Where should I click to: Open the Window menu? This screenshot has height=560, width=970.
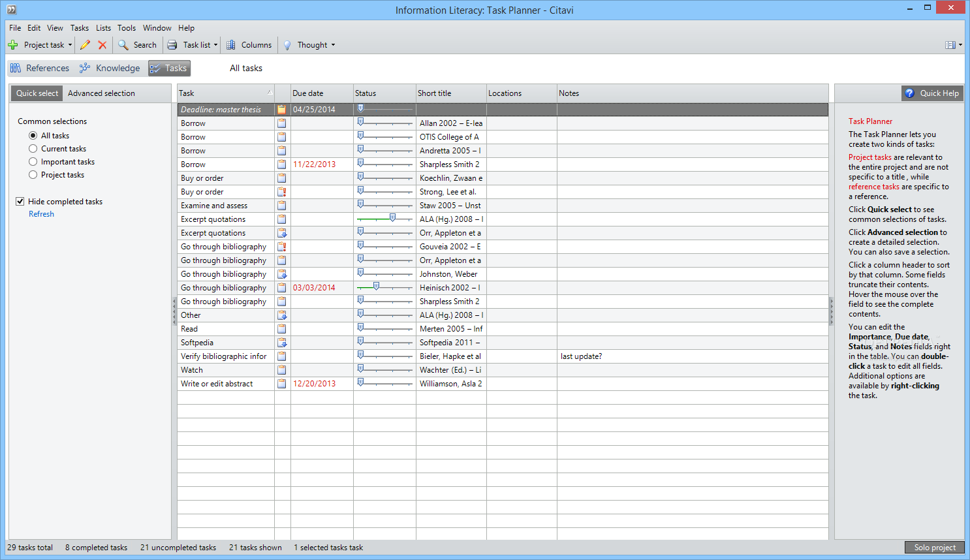157,28
